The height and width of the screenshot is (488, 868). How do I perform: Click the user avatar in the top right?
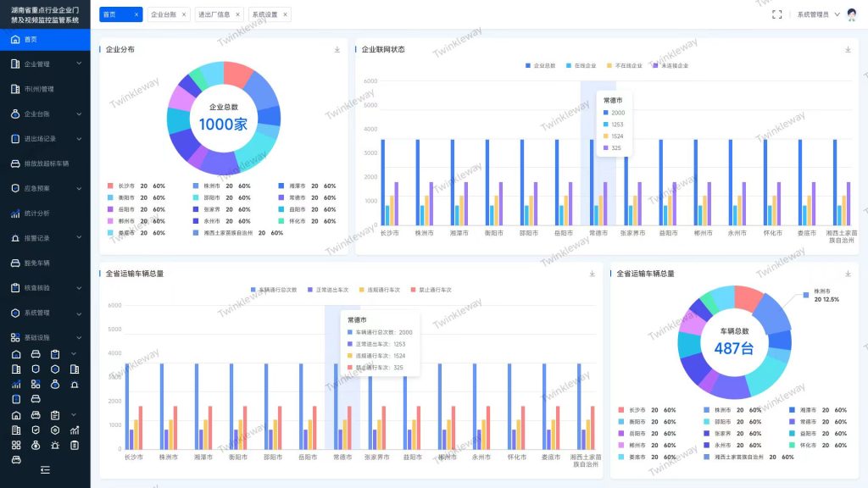851,14
